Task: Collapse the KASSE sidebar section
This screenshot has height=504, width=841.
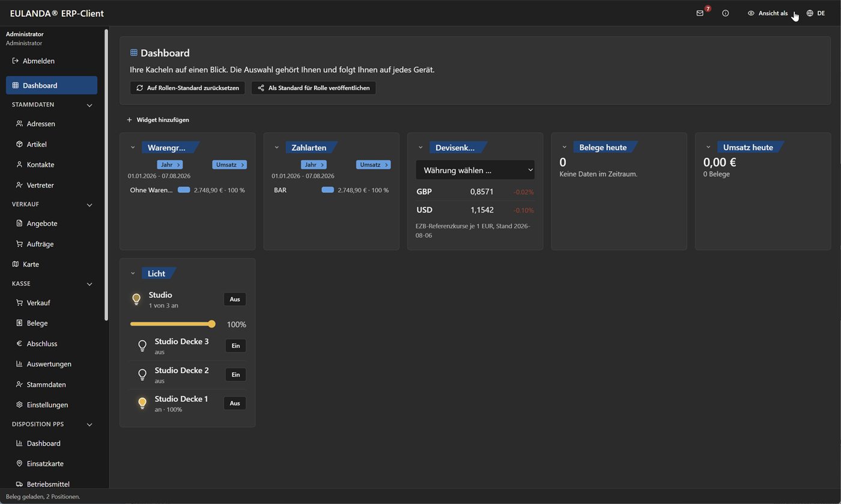Action: click(90, 284)
